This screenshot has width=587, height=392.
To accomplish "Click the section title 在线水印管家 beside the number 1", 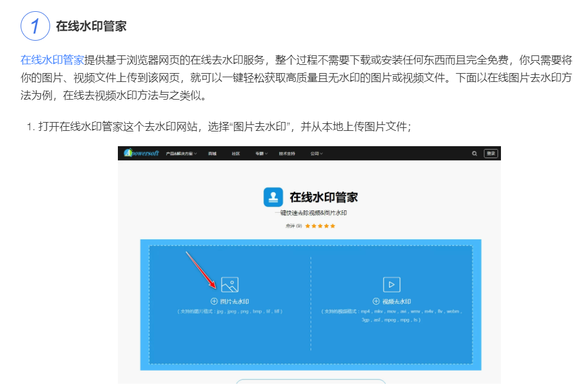I will (x=91, y=26).
